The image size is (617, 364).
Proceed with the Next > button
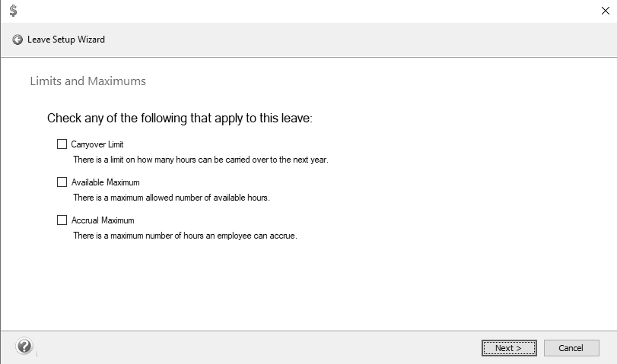point(509,348)
